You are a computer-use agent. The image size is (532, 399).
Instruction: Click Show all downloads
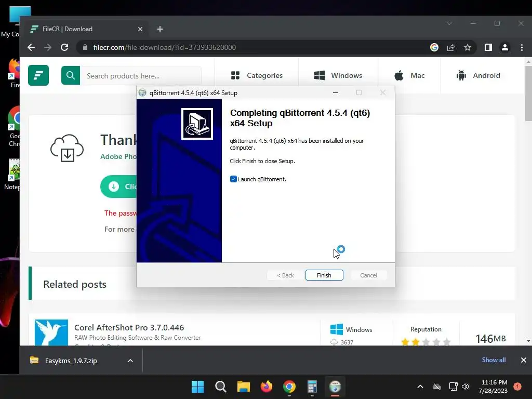(x=494, y=360)
